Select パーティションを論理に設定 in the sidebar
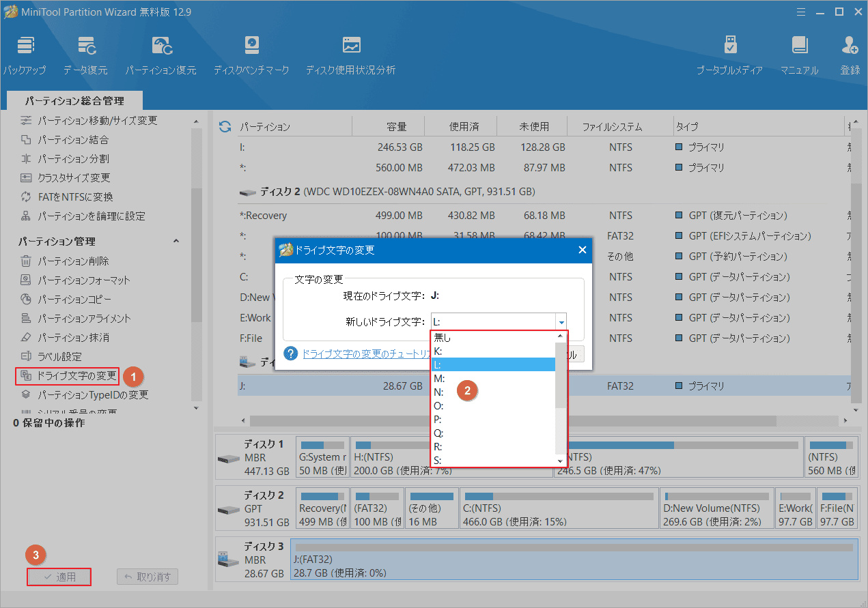868x608 pixels. [83, 216]
